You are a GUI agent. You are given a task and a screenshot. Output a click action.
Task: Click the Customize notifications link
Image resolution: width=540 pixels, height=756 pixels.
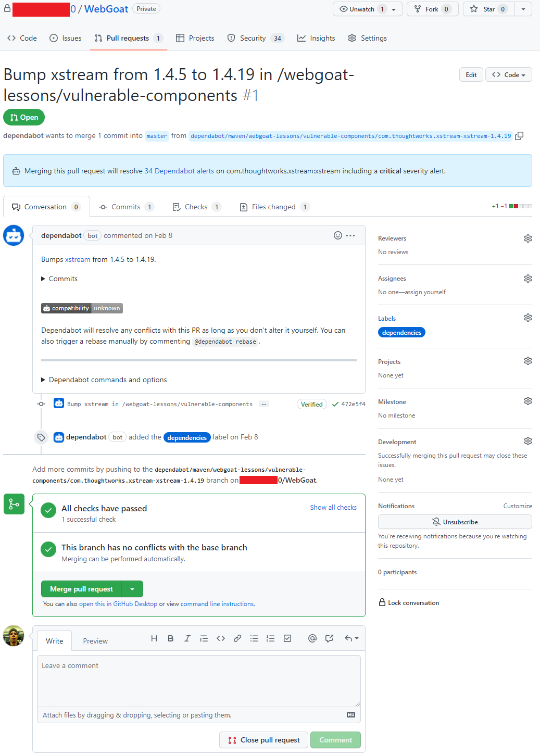(x=518, y=506)
